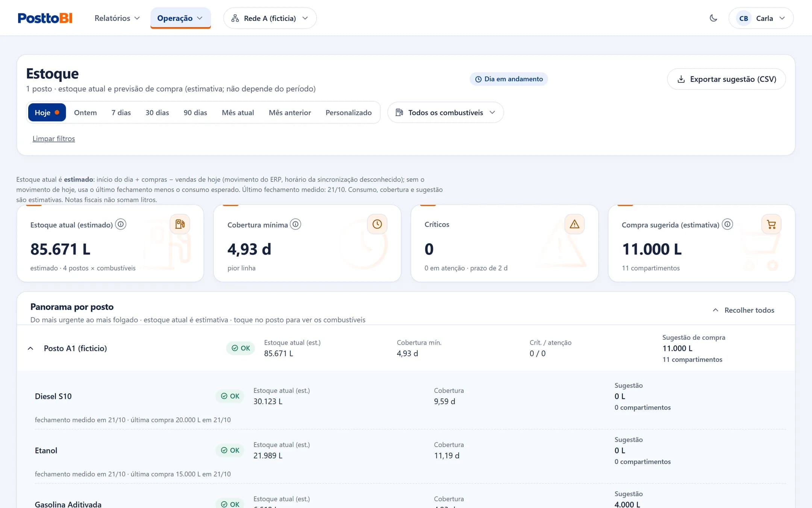Select the 30 dias period tab
812x508 pixels.
point(157,113)
